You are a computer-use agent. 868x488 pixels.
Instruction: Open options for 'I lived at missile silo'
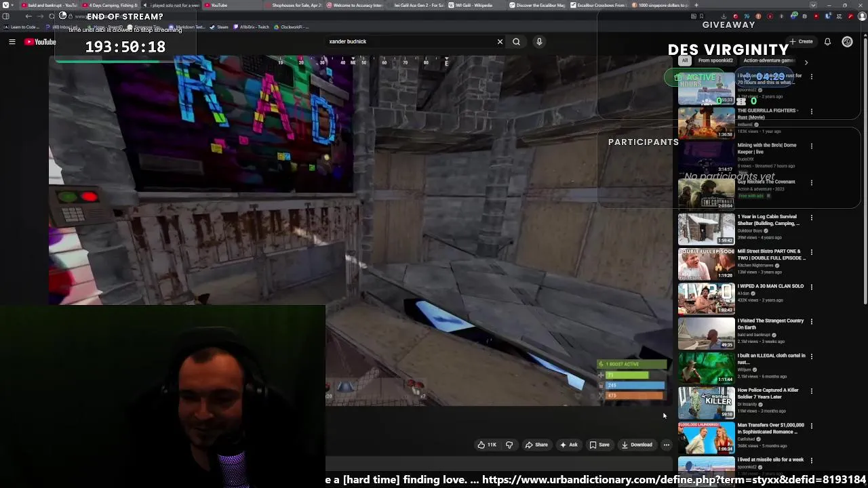[x=812, y=460]
